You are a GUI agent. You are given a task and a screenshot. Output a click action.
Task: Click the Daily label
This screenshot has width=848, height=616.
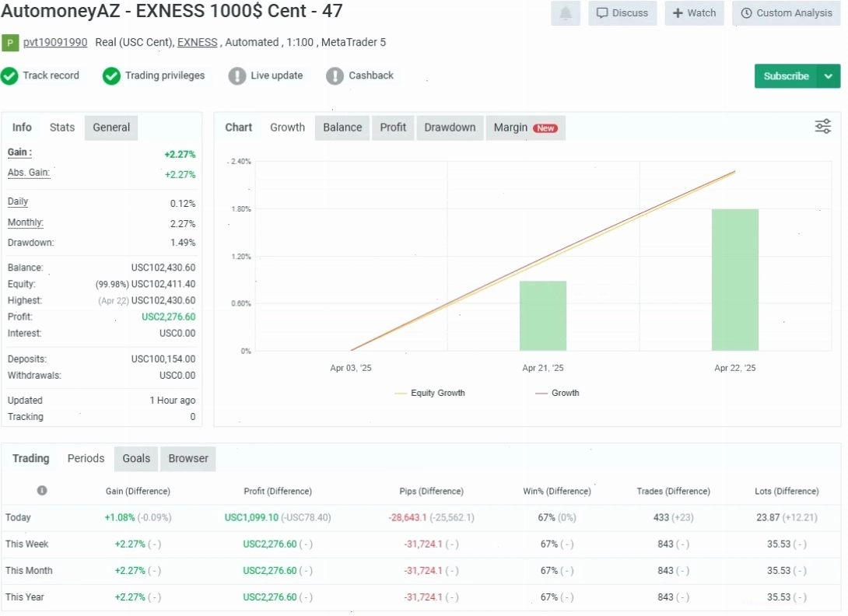[18, 201]
